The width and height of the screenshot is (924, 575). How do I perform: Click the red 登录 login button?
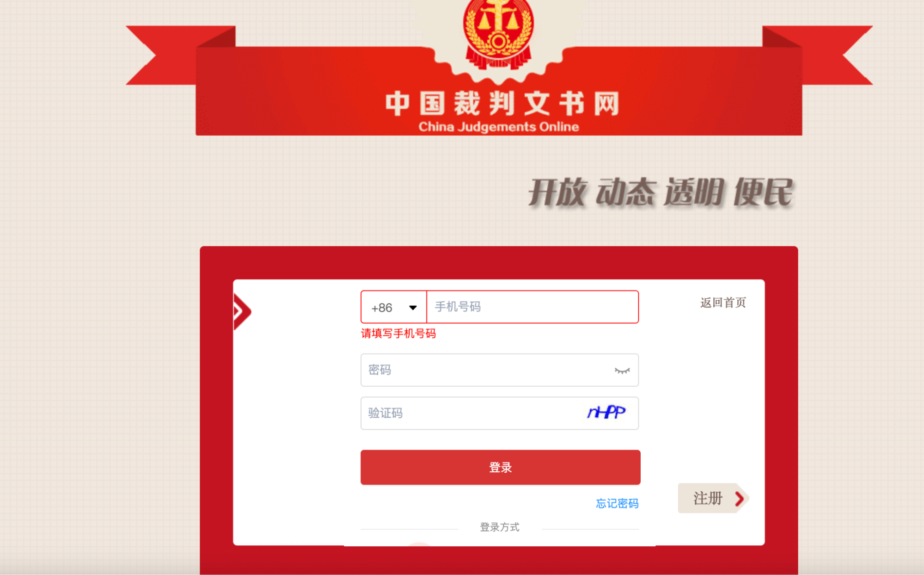pyautogui.click(x=501, y=467)
